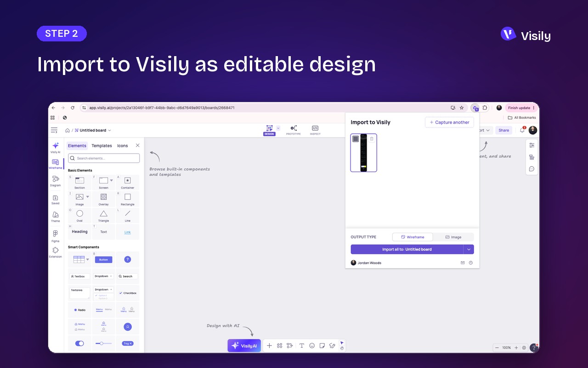Screen dimensions: 588x368
Task: Click the hamburger menu icon
Action: click(x=54, y=130)
